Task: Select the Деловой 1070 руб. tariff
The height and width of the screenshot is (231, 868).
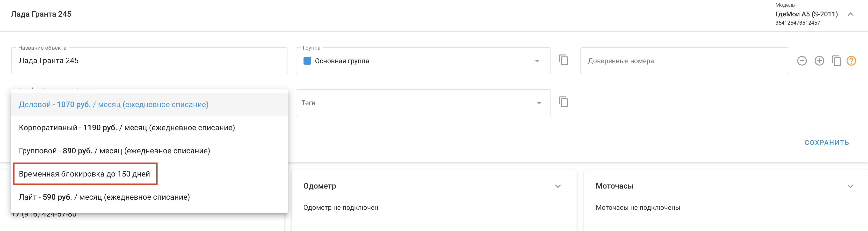Action: coord(114,105)
